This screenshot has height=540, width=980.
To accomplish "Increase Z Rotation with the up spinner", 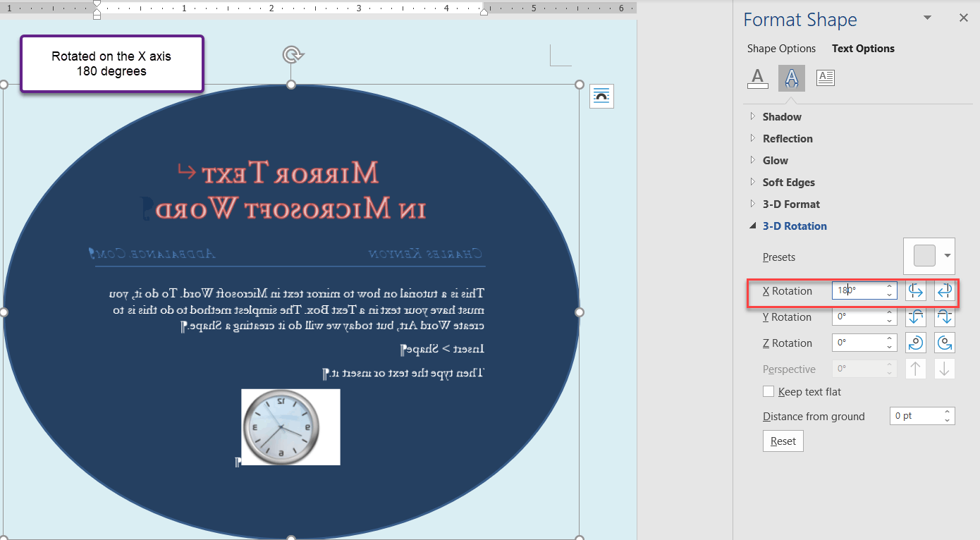I will pos(890,339).
